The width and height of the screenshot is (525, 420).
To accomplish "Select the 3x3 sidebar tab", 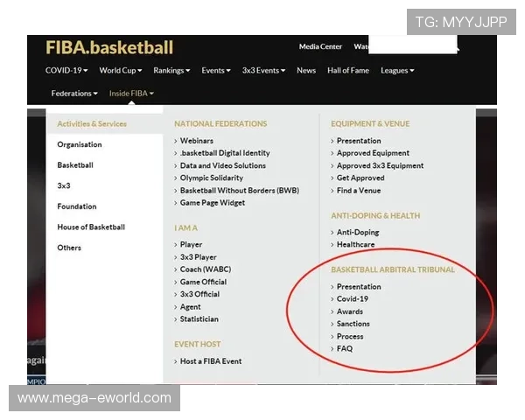I will pos(64,185).
